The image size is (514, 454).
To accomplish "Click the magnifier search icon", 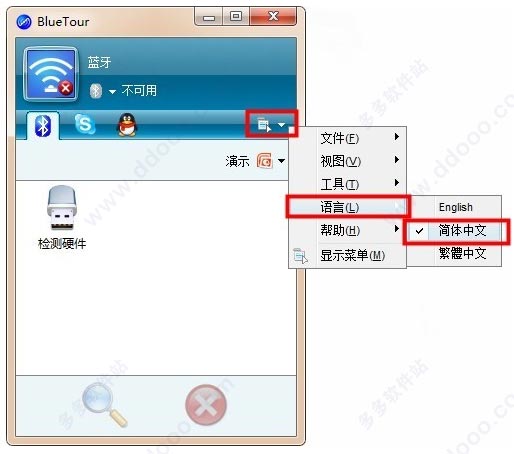I will click(105, 404).
